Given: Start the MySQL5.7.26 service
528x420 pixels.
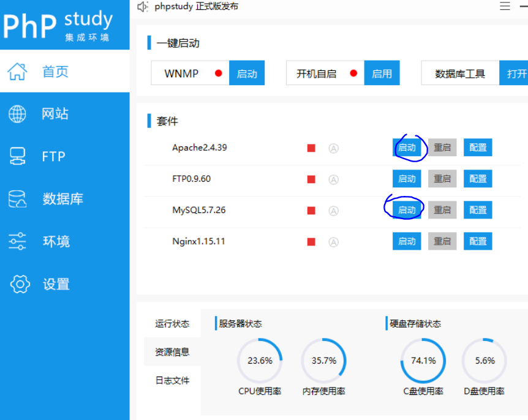Looking at the screenshot, I should 406,210.
